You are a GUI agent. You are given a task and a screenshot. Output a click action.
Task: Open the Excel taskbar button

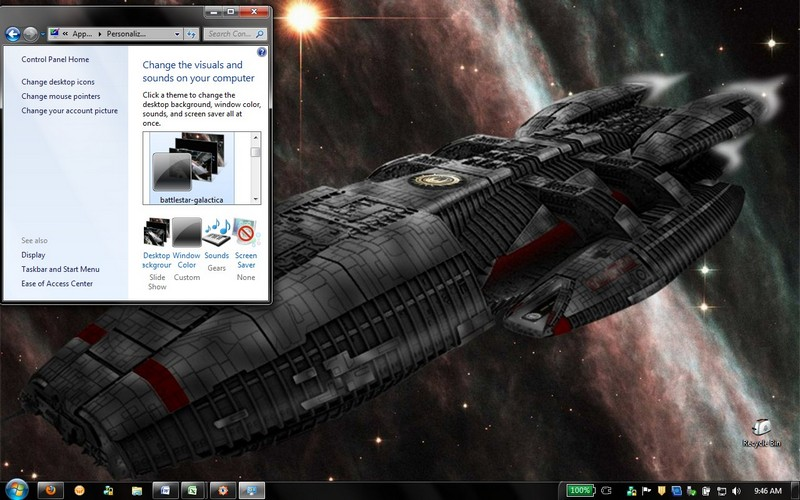click(194, 490)
